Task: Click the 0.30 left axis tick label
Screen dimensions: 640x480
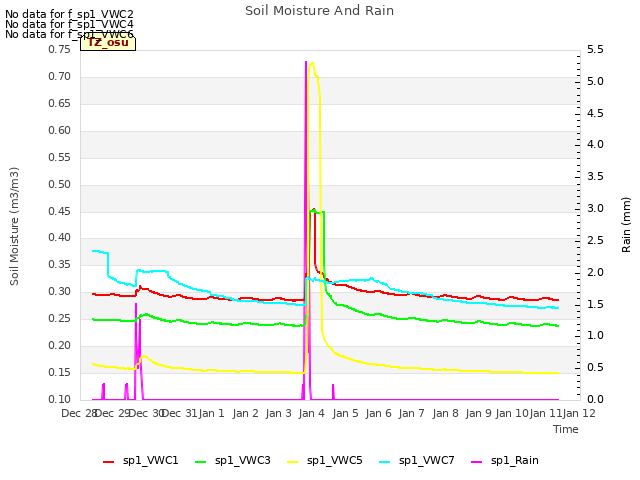Action: (x=60, y=291)
